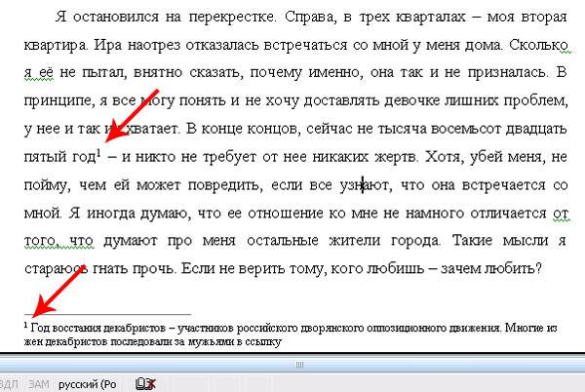
Task: Click the footnote reference mark after 'год'
Action: pyautogui.click(x=98, y=152)
